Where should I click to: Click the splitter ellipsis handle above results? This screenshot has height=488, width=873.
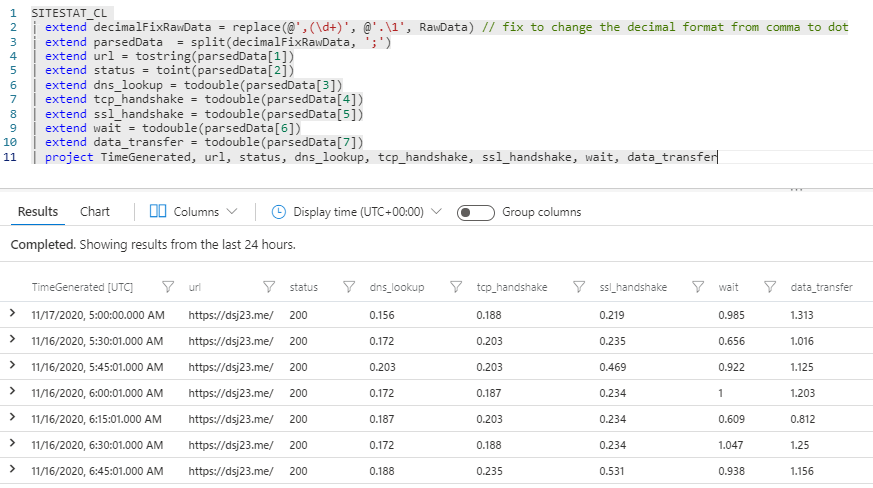click(797, 189)
